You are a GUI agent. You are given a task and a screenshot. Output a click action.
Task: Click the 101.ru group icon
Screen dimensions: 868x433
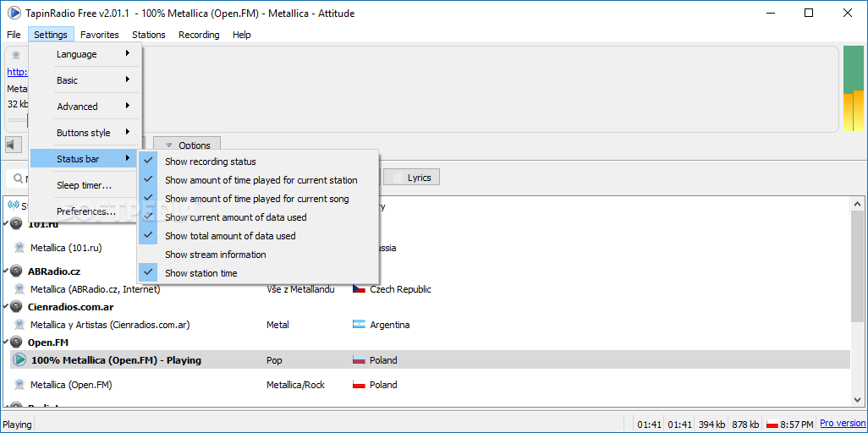pyautogui.click(x=17, y=224)
